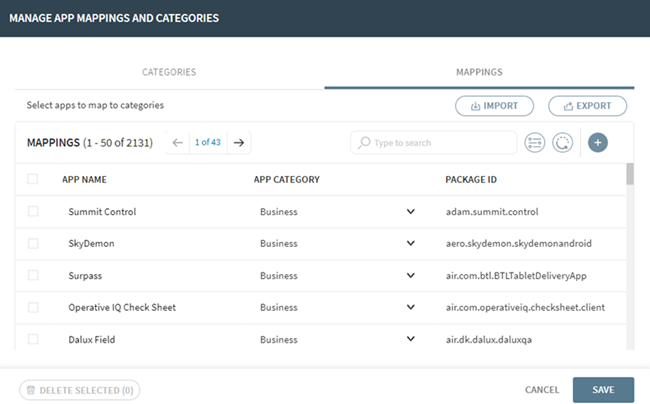The image size is (650, 404).
Task: Click the Cancel button
Action: point(542,390)
